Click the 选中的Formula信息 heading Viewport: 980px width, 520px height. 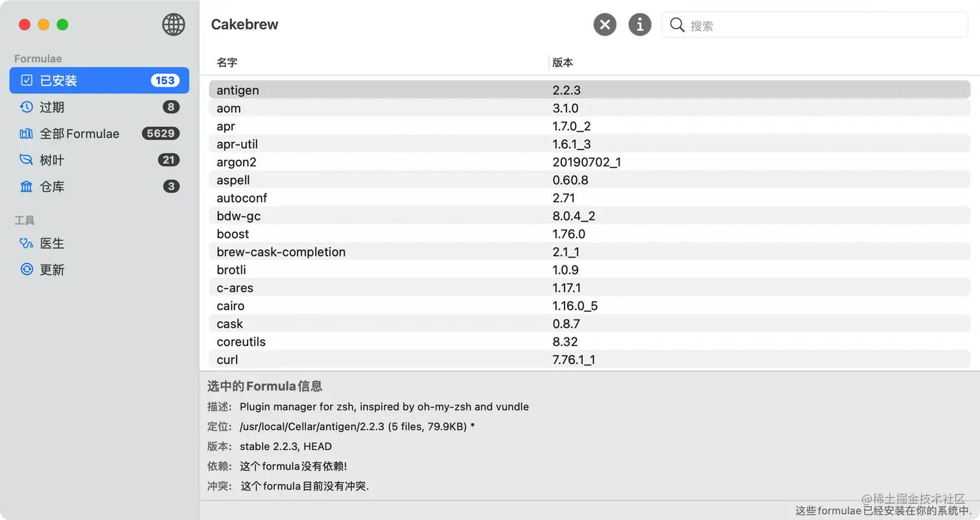[x=264, y=387]
